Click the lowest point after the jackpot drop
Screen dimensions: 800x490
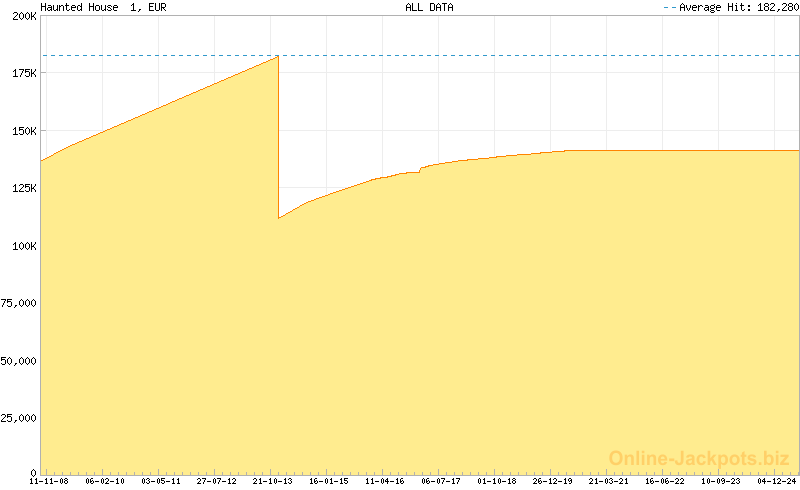coord(279,218)
